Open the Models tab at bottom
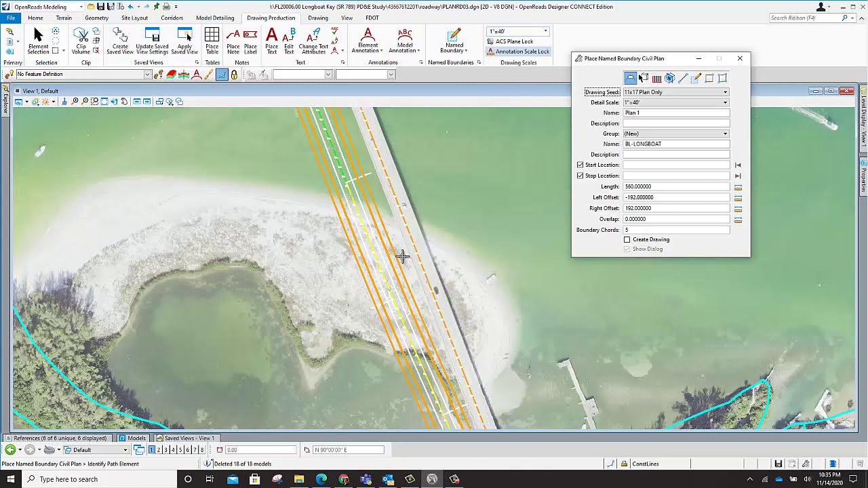The height and width of the screenshot is (488, 868). (x=132, y=438)
